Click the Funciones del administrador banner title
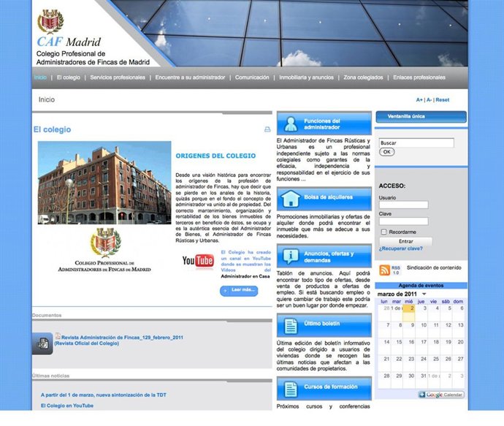 pyautogui.click(x=321, y=124)
